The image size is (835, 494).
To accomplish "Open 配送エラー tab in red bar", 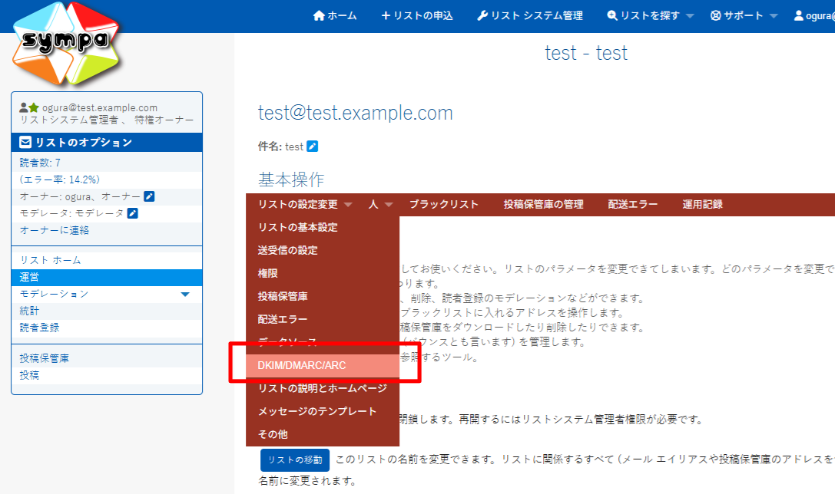I will tap(633, 204).
